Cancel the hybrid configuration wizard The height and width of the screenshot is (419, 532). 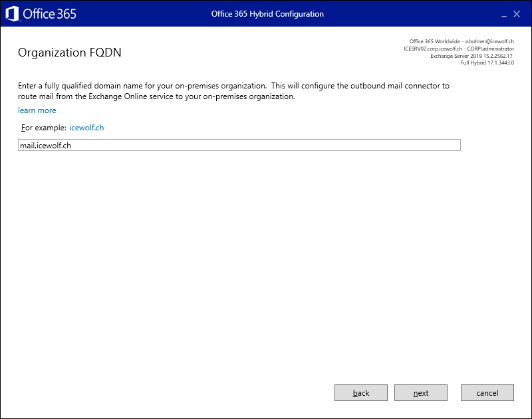click(x=487, y=393)
